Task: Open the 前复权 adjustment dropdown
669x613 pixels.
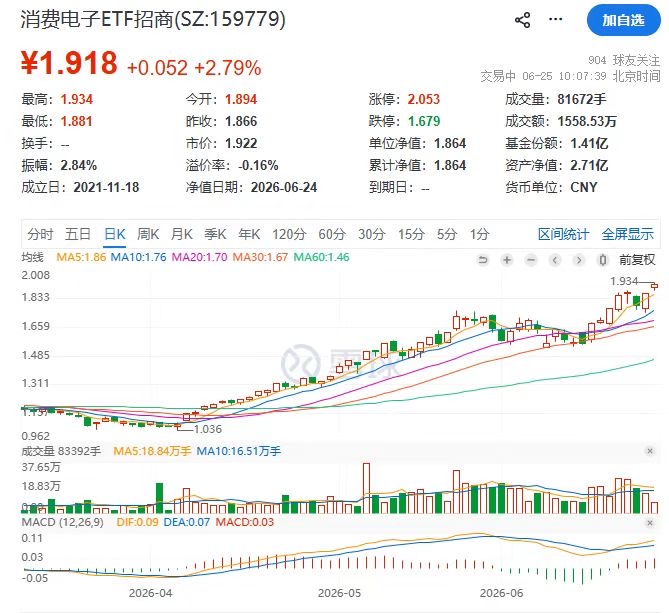Action: click(x=637, y=259)
